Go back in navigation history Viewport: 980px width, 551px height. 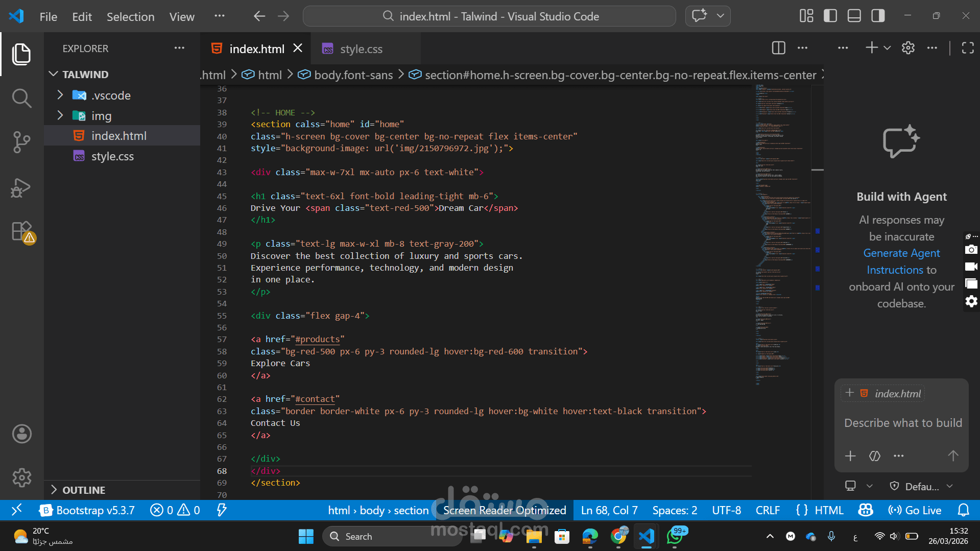tap(259, 16)
